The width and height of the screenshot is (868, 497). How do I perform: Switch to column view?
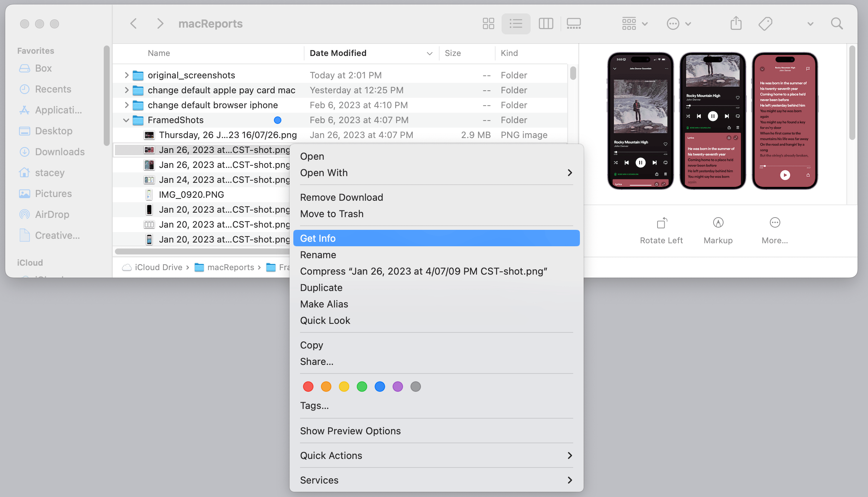(x=546, y=24)
